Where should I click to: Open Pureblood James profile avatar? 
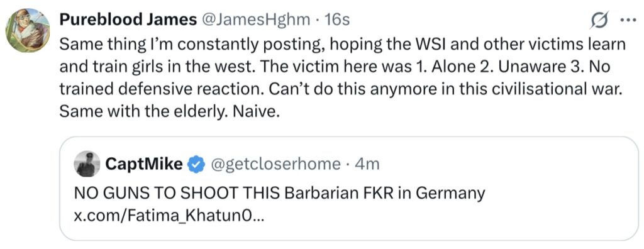pos(28,30)
